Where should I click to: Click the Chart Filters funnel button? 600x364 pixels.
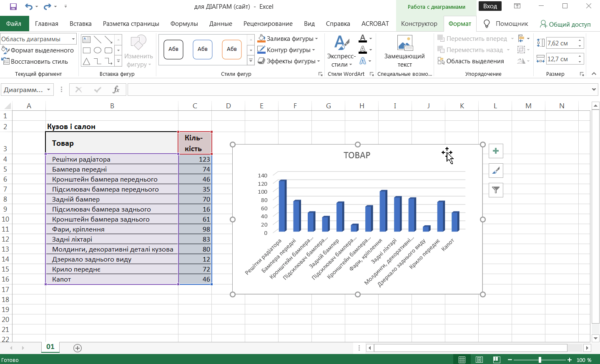pyautogui.click(x=495, y=190)
